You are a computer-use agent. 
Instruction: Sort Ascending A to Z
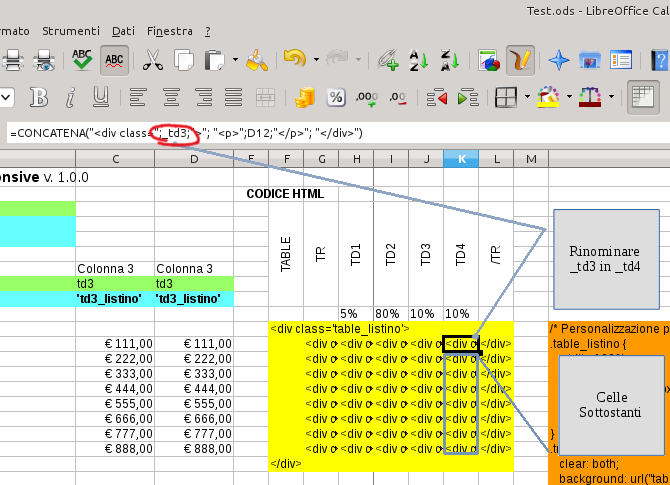click(418, 60)
